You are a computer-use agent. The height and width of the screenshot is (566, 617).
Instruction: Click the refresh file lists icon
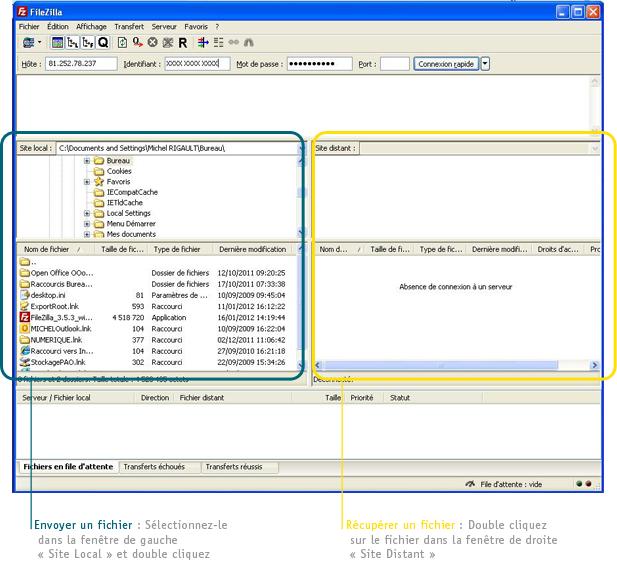pyautogui.click(x=122, y=43)
